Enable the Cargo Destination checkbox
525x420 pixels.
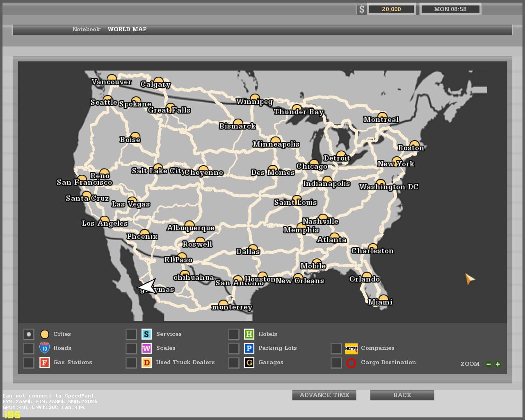tap(336, 363)
